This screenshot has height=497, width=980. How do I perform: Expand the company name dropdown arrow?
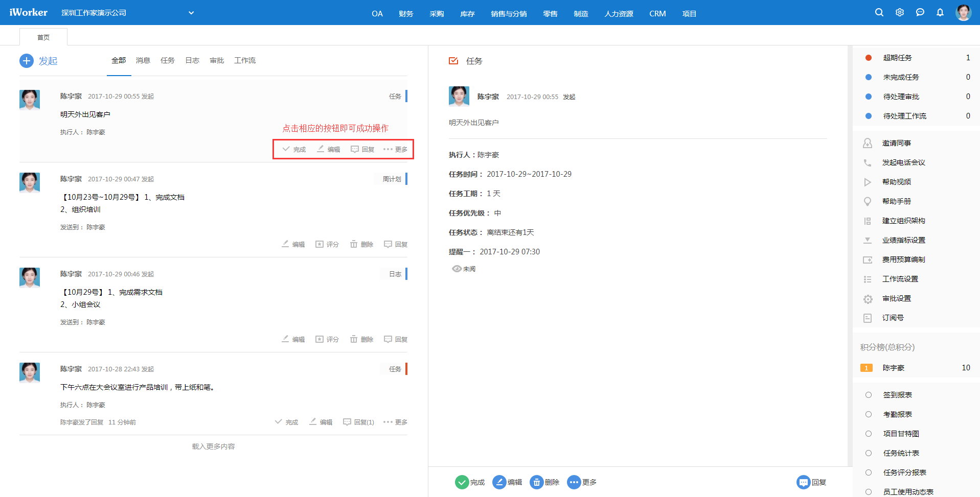point(191,13)
